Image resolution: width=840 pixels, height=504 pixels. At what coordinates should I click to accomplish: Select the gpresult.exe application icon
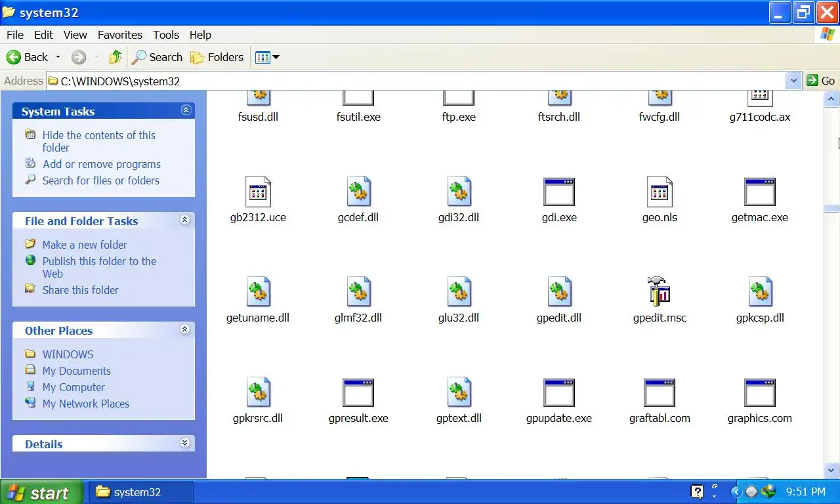[358, 392]
